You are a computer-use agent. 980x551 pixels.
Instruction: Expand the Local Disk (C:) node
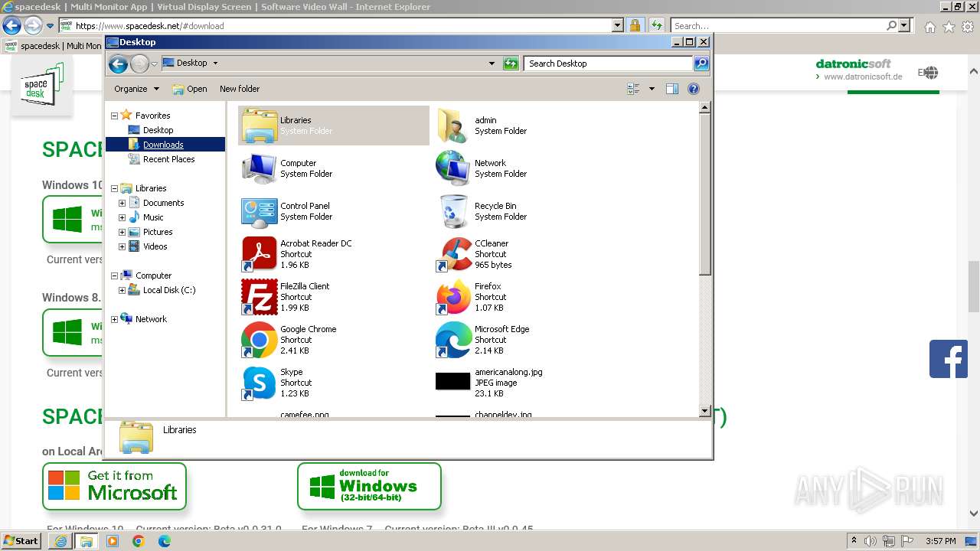click(122, 290)
